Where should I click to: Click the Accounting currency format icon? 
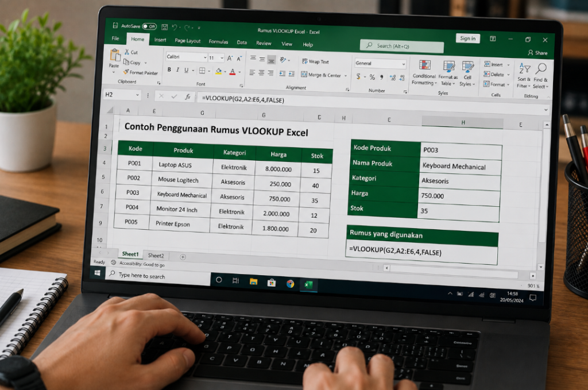pos(358,76)
